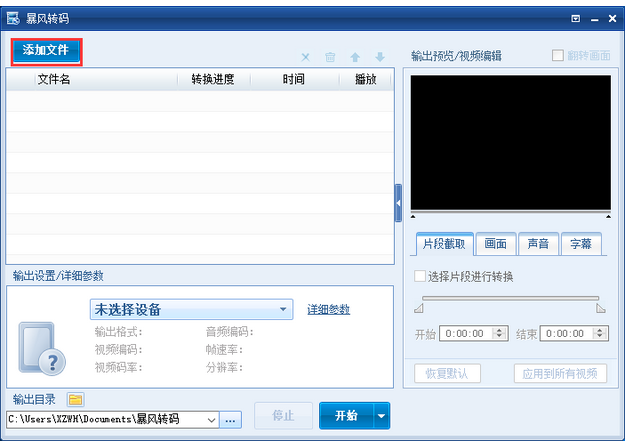Screen dimensions: 625x441
Task: Click the move up arrow icon
Action: pos(355,57)
